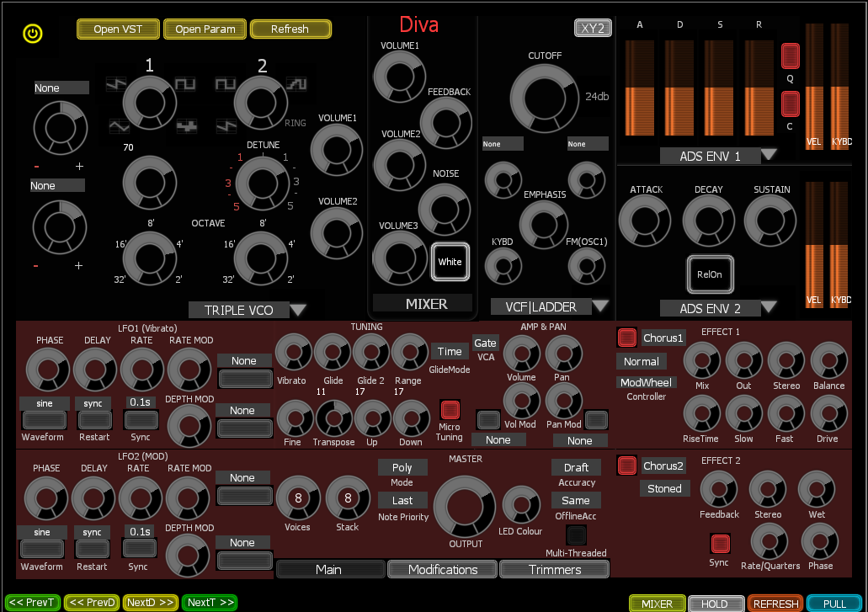This screenshot has width=868, height=612.
Task: Click the << PrevT button
Action: tap(33, 603)
